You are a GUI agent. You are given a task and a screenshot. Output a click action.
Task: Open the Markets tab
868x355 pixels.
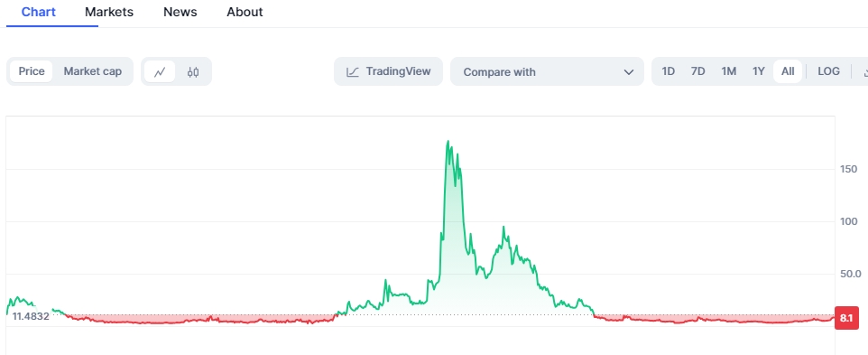point(109,12)
